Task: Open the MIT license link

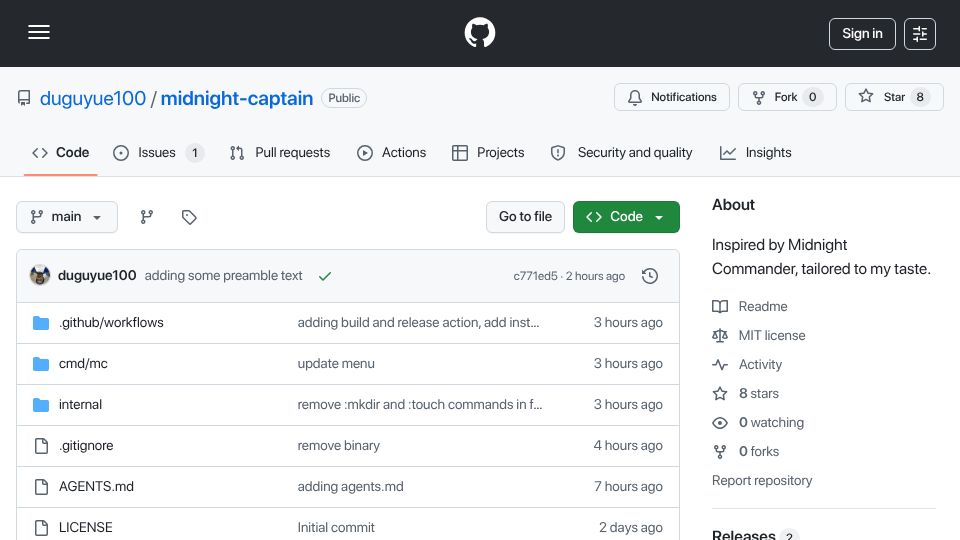Action: 759,336
